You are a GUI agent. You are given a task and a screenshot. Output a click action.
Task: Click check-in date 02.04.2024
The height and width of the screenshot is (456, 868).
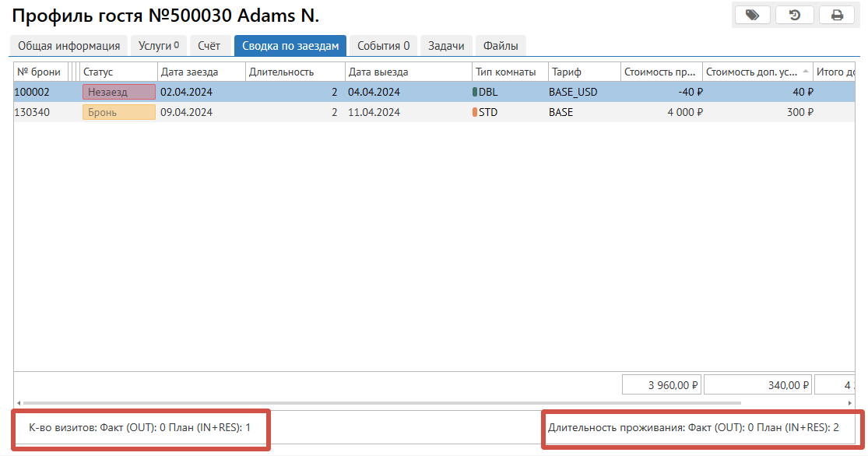pyautogui.click(x=187, y=93)
